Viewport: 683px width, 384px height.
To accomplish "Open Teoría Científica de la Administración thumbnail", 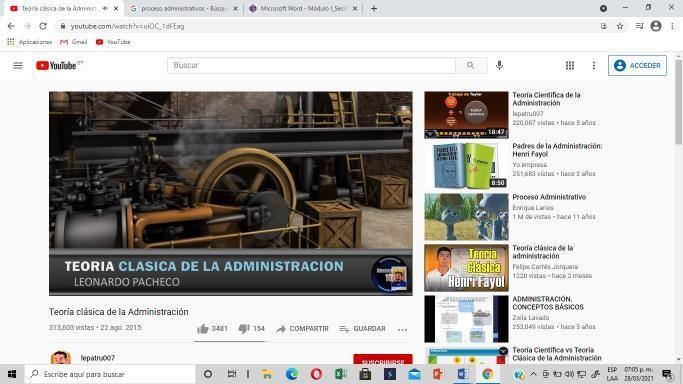I will tap(466, 115).
